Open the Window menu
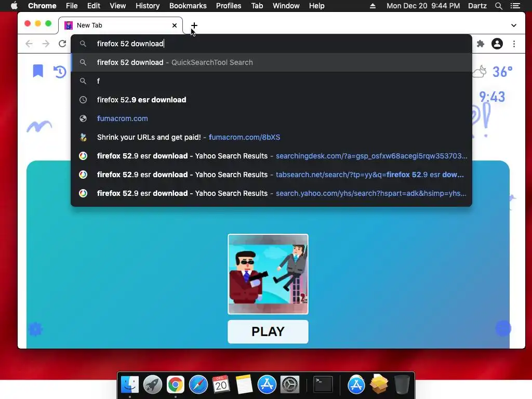 286,6
